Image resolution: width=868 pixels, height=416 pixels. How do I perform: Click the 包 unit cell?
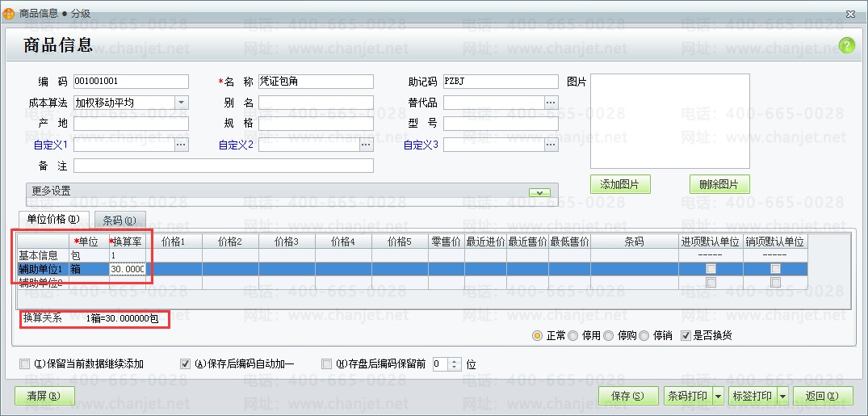tap(89, 255)
